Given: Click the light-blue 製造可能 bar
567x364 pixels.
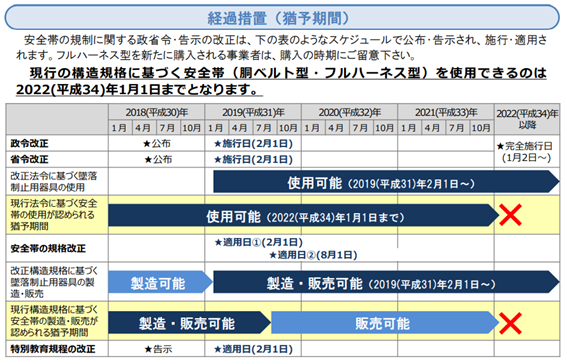Looking at the screenshot, I should [161, 282].
